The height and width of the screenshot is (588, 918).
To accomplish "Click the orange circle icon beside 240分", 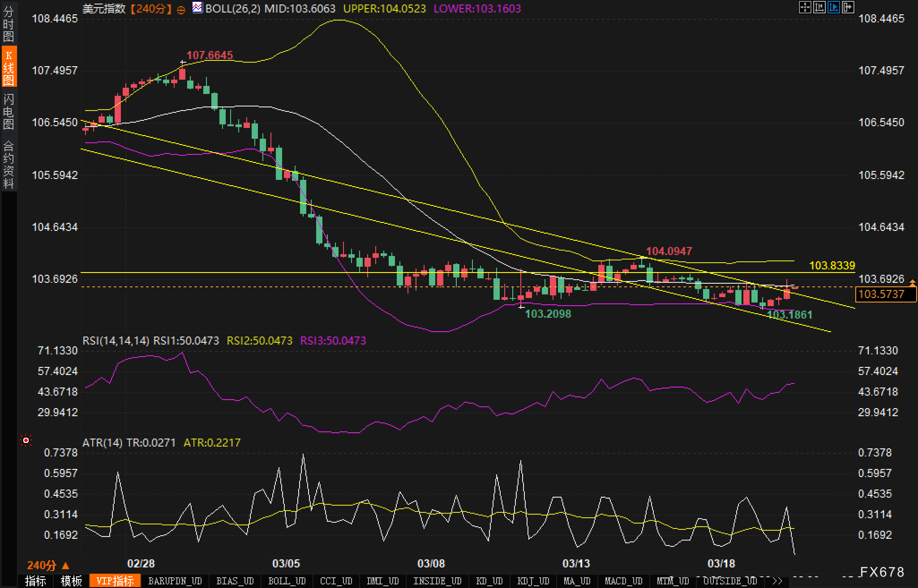I will click(181, 10).
